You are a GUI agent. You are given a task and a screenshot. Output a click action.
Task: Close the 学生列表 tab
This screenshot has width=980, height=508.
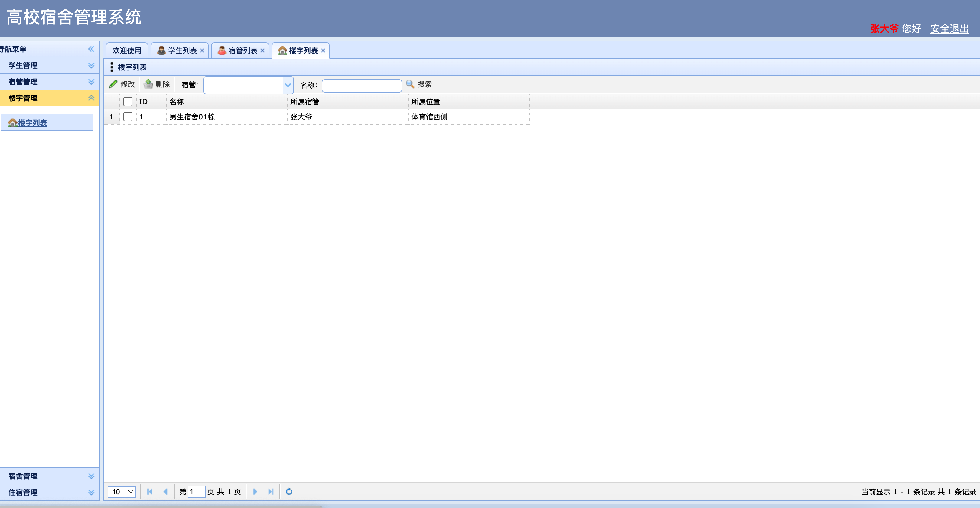pos(202,50)
